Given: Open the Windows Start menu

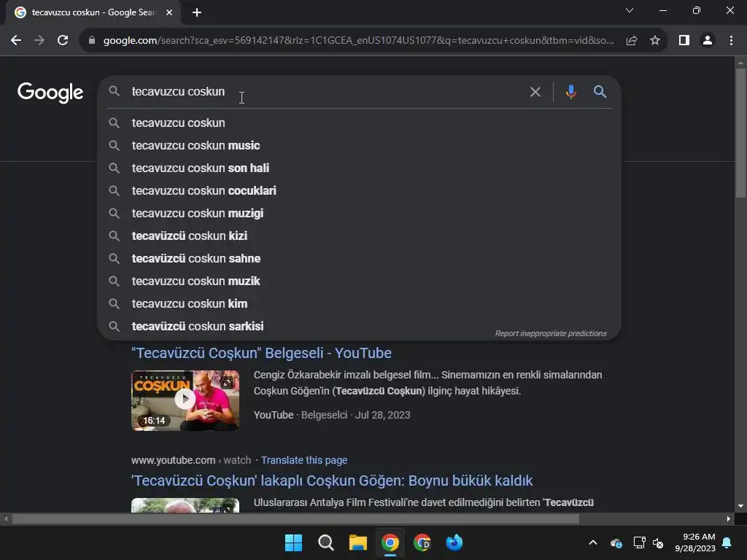Looking at the screenshot, I should coord(293,542).
